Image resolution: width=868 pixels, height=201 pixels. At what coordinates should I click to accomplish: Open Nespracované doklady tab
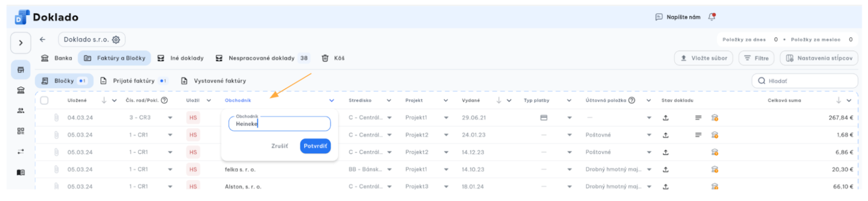pyautogui.click(x=263, y=58)
